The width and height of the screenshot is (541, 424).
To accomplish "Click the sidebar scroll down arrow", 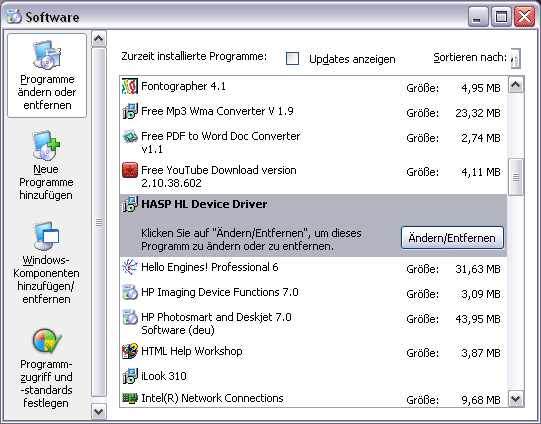I will tap(99, 411).
